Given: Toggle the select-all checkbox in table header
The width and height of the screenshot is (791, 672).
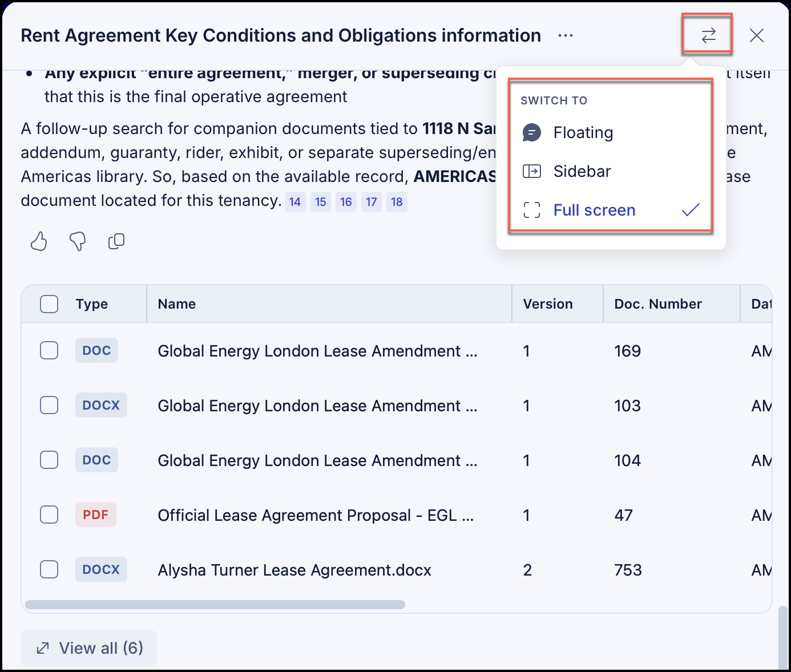Looking at the screenshot, I should pos(49,304).
